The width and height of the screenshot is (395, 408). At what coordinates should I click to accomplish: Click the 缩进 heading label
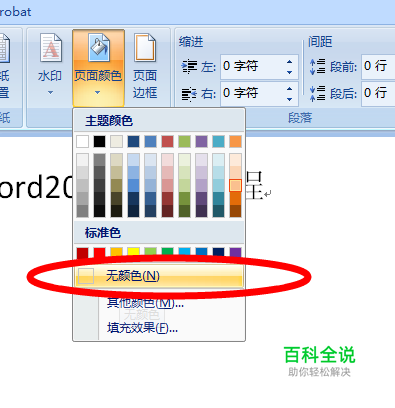[x=191, y=42]
